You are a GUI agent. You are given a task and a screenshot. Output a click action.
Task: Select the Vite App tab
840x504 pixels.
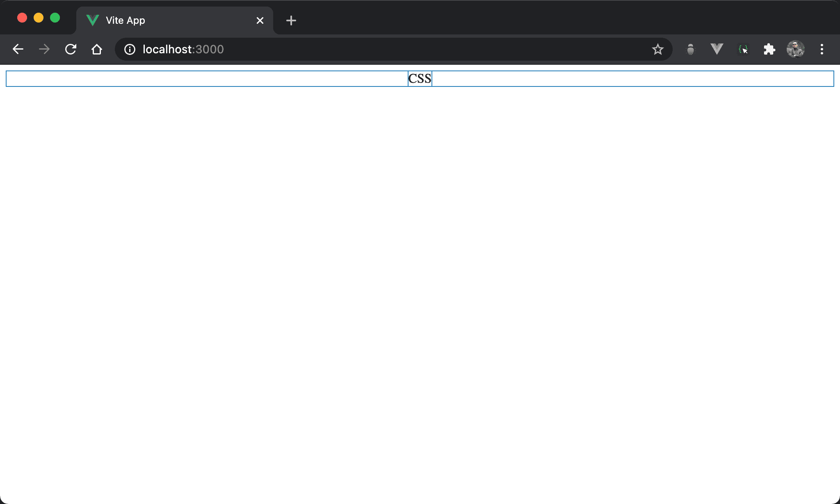(x=164, y=20)
